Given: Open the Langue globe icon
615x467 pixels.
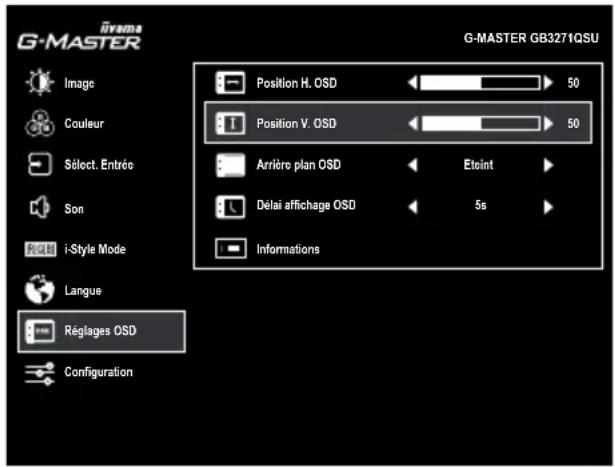Looking at the screenshot, I should [40, 289].
